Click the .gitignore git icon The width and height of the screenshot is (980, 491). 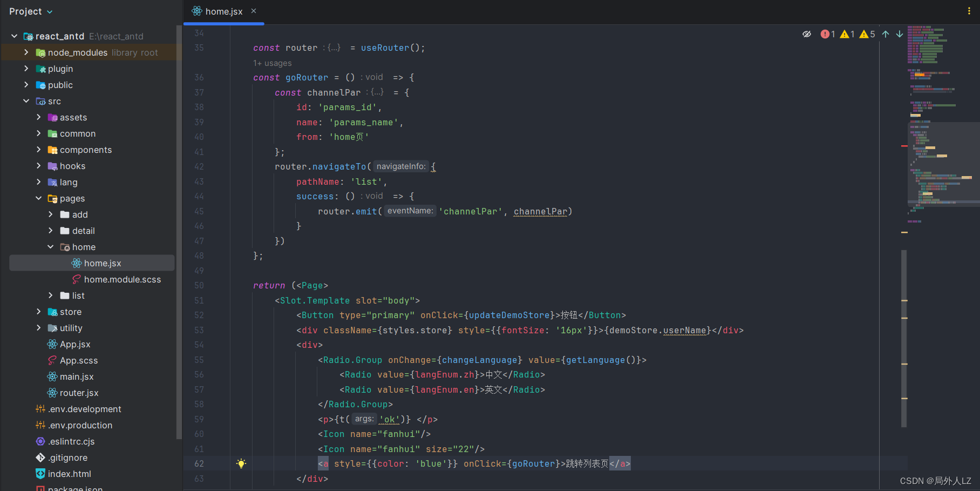[x=40, y=458]
